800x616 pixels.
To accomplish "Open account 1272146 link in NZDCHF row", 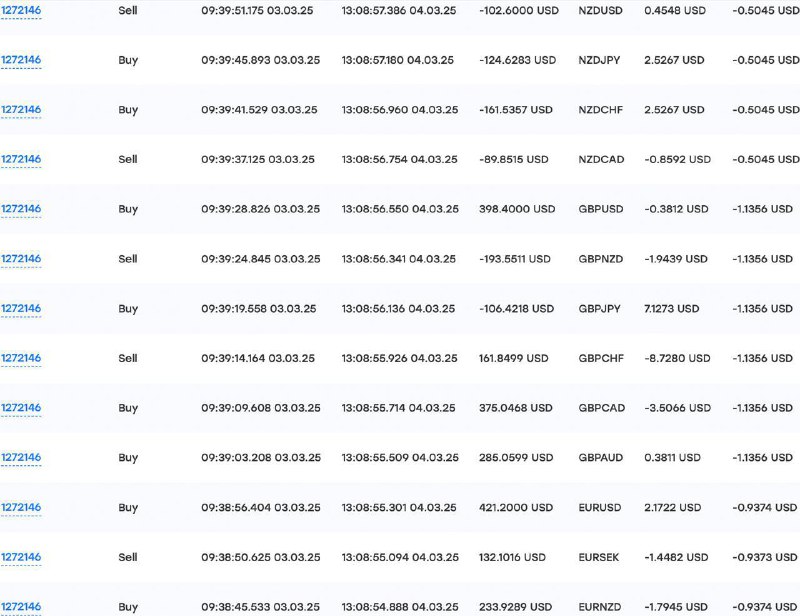I will (x=21, y=110).
